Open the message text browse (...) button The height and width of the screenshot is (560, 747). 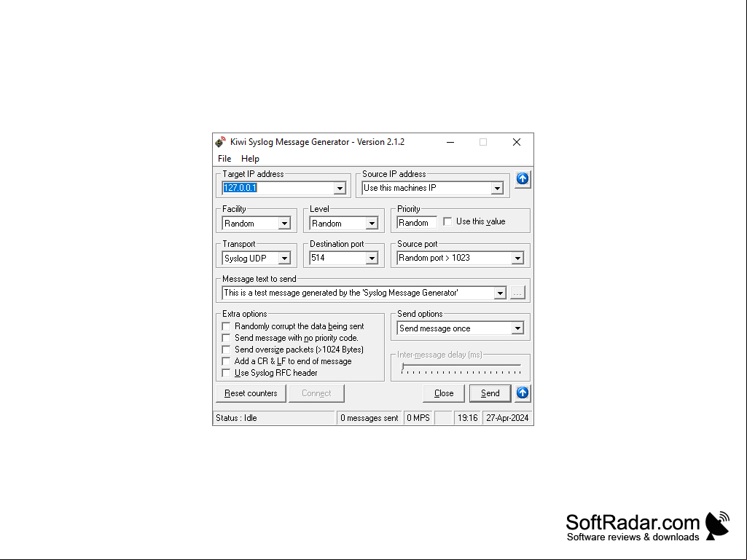[517, 293]
